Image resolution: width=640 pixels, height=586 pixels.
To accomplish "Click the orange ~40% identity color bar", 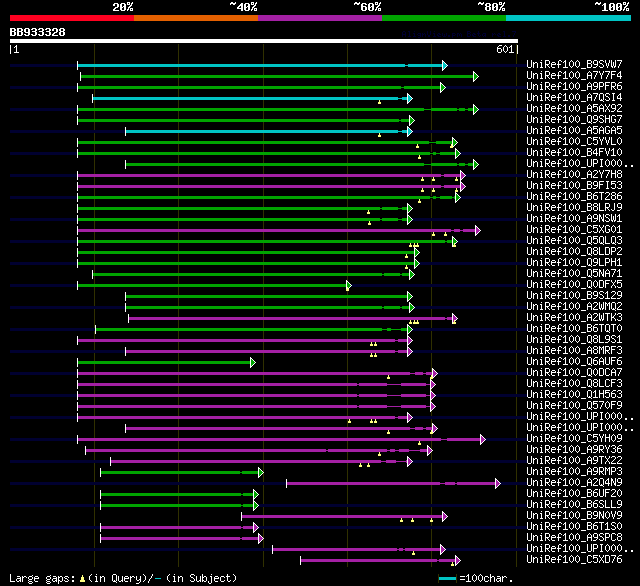I will coord(196,18).
